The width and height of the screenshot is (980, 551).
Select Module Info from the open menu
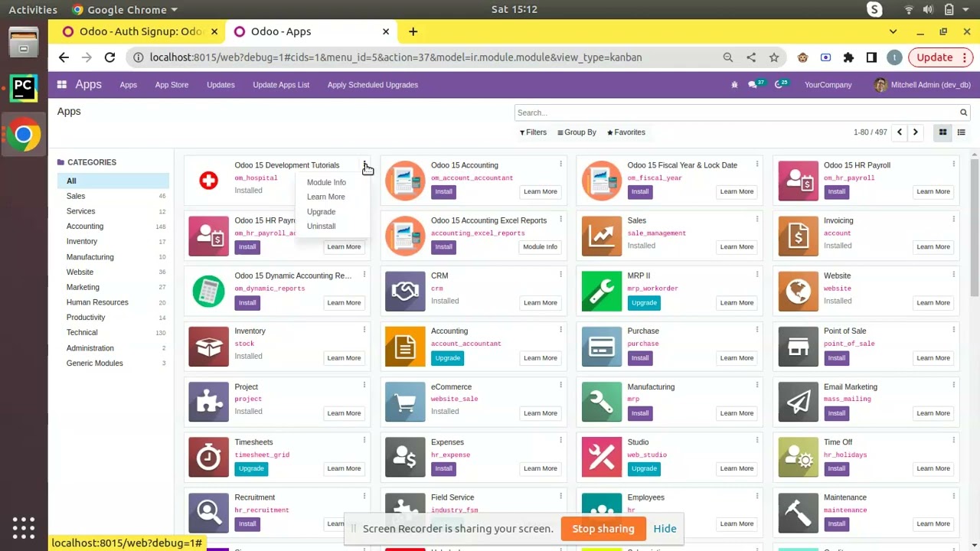pos(326,182)
